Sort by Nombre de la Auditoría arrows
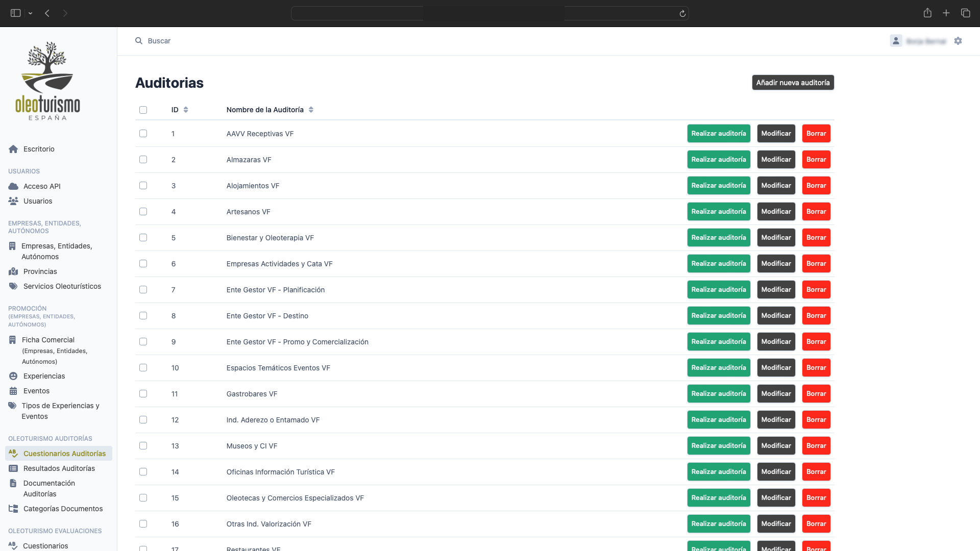Screen dimensions: 980x551 tap(311, 110)
